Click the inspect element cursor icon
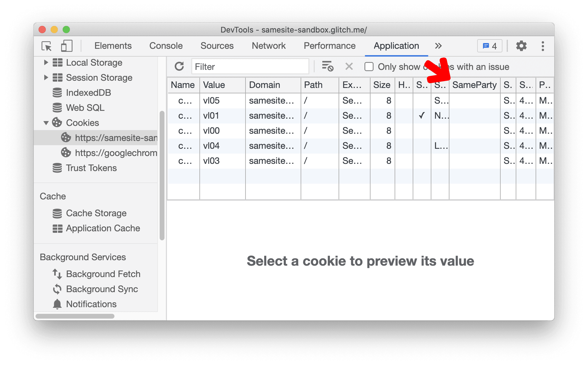The width and height of the screenshot is (588, 365). [x=46, y=46]
